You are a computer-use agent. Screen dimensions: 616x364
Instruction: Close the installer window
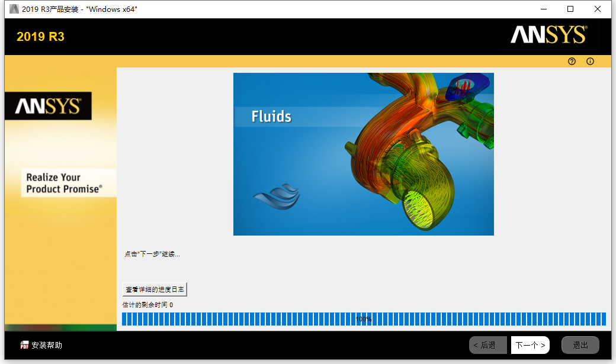pos(598,9)
